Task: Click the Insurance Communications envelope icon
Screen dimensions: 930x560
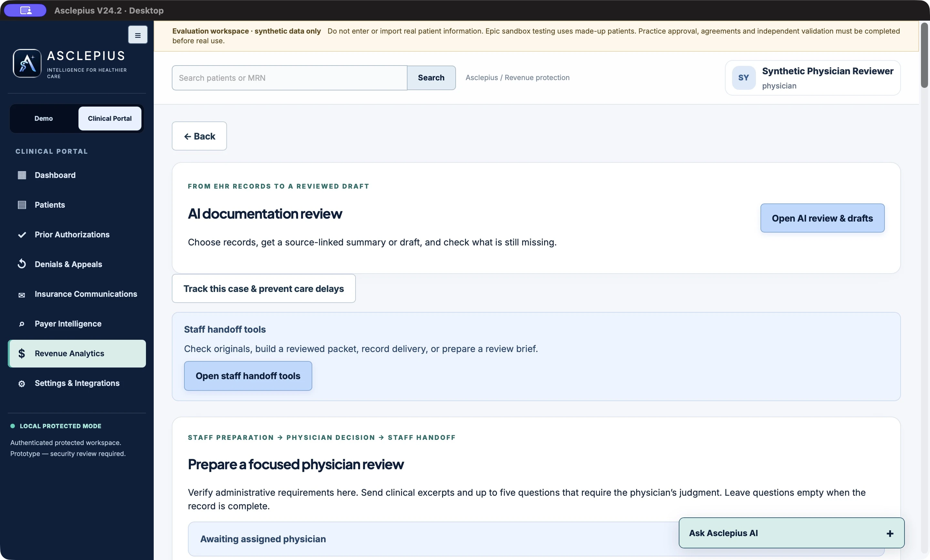Action: tap(22, 295)
